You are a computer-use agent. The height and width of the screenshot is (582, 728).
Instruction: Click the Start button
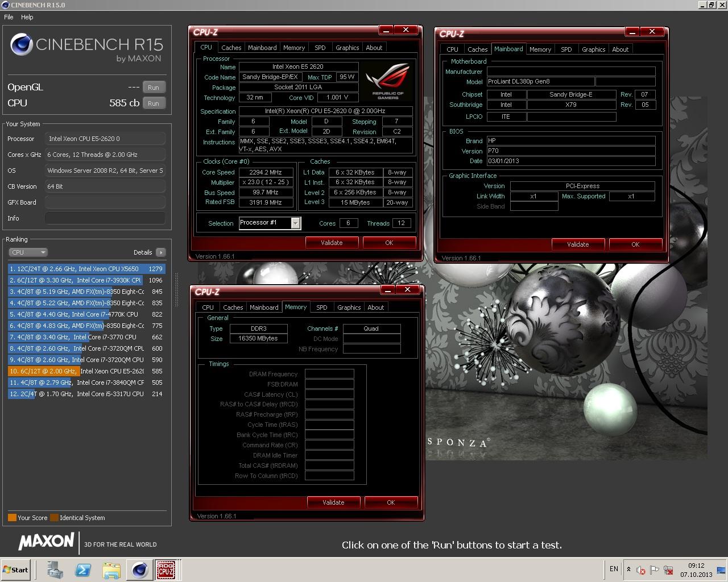tap(15, 569)
